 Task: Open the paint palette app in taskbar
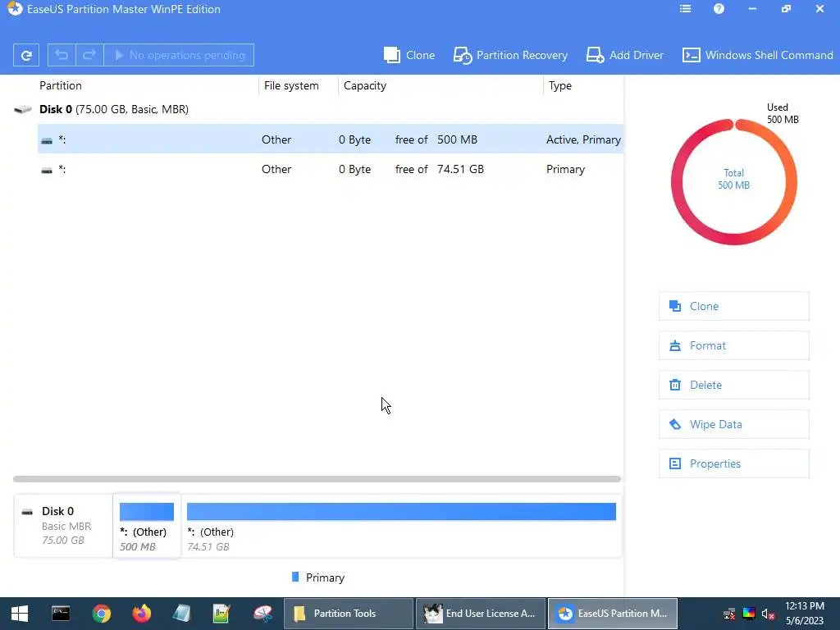pyautogui.click(x=262, y=614)
